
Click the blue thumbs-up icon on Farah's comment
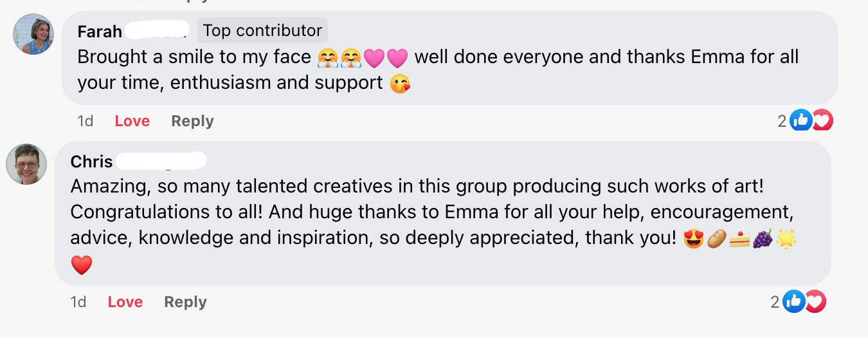(800, 120)
